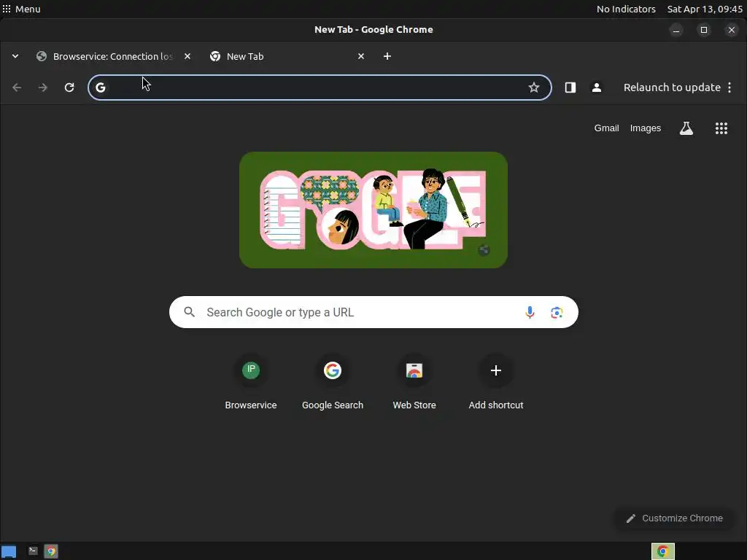
Task: Go back with the back arrow
Action: 17,87
